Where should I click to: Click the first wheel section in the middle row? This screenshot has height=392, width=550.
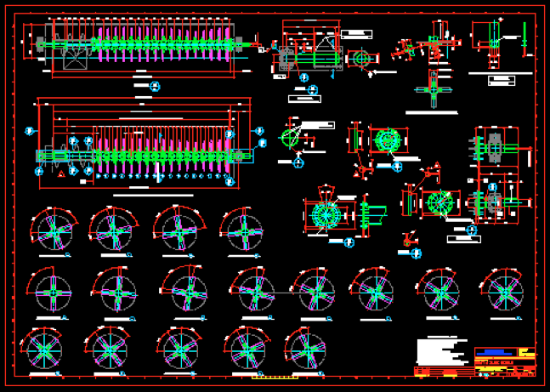coord(54,292)
